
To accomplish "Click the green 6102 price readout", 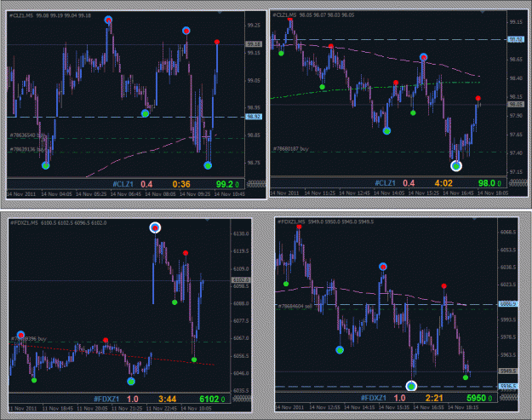I will pos(209,399).
